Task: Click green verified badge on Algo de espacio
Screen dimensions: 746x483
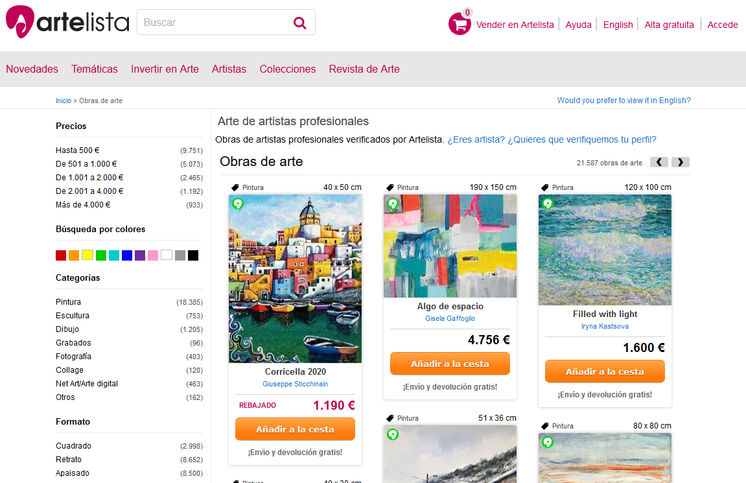Action: coord(393,204)
